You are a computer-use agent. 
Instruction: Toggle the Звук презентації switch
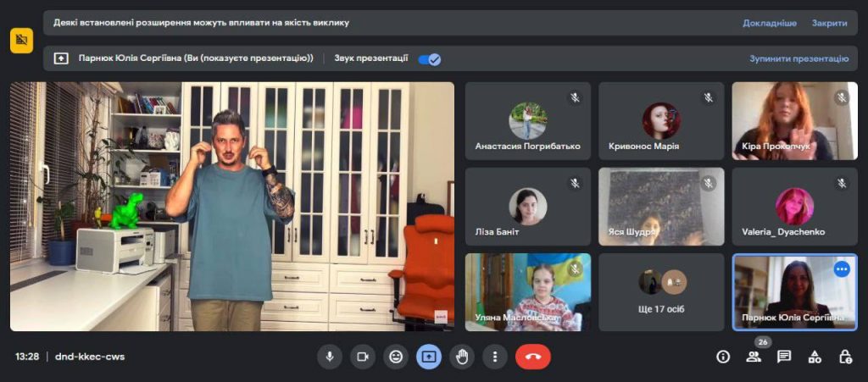coord(430,59)
